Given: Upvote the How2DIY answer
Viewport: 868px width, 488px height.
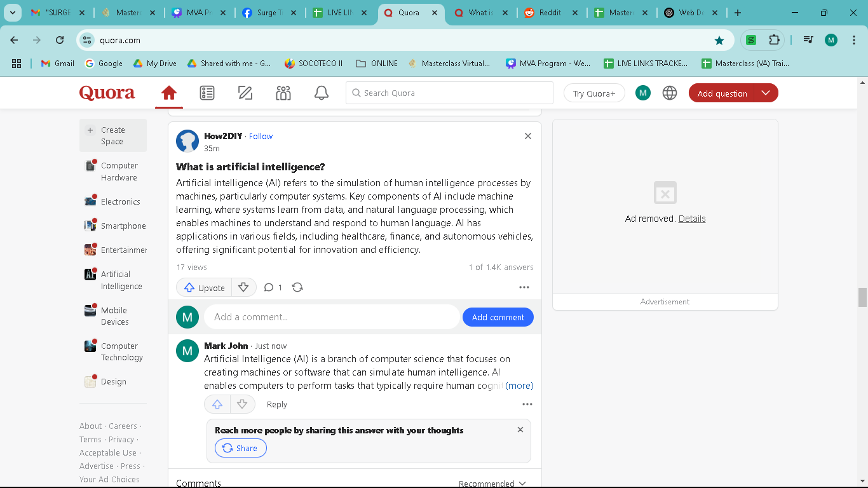Looking at the screenshot, I should (204, 287).
